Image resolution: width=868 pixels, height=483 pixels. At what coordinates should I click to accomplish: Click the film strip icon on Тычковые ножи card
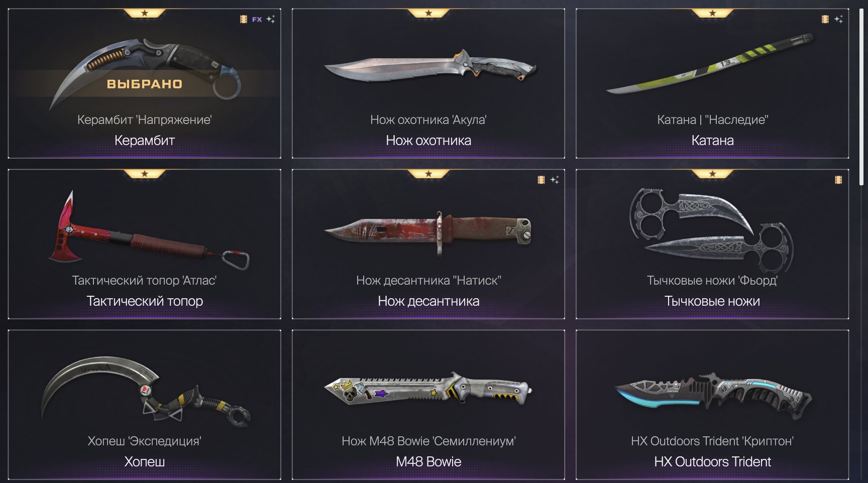[x=838, y=180]
